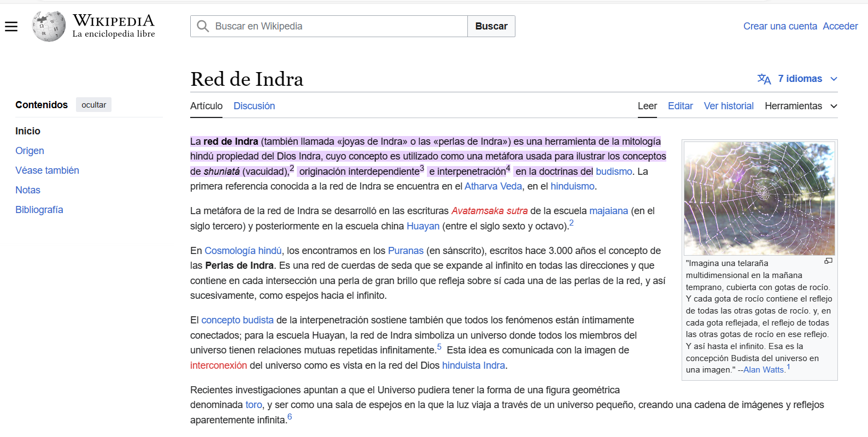Follow the Huayan link
The image size is (868, 437).
(x=423, y=226)
